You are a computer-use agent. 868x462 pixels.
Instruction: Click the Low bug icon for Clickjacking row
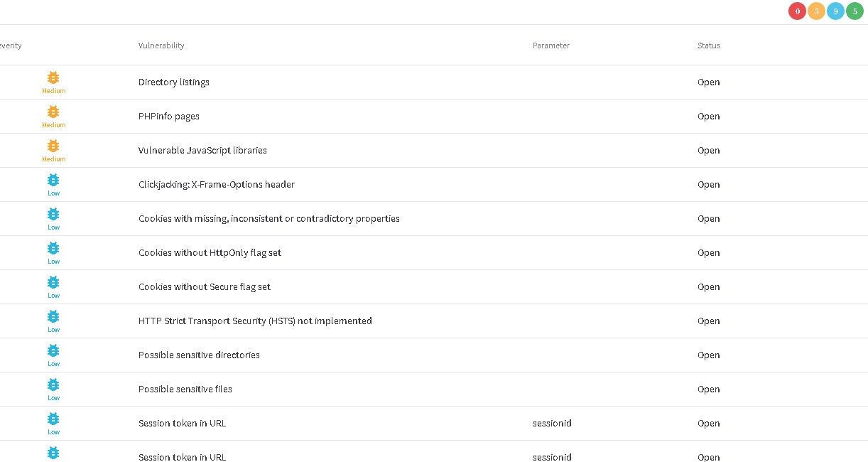point(53,180)
